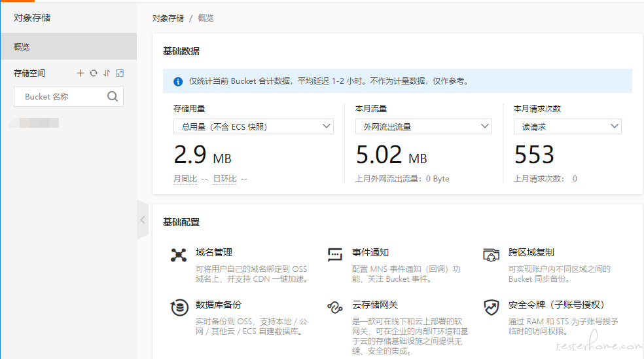Open the 总用量 (不含 ECS 快照) dropdown

pyautogui.click(x=253, y=126)
